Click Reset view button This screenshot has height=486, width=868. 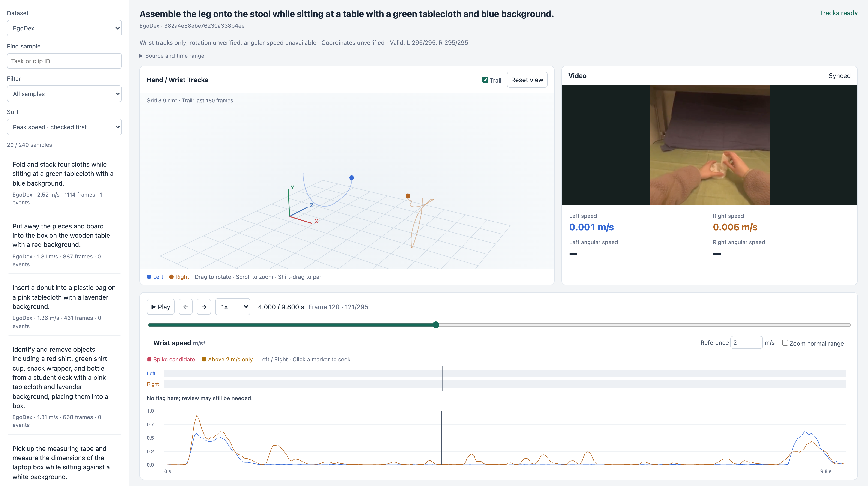click(527, 80)
